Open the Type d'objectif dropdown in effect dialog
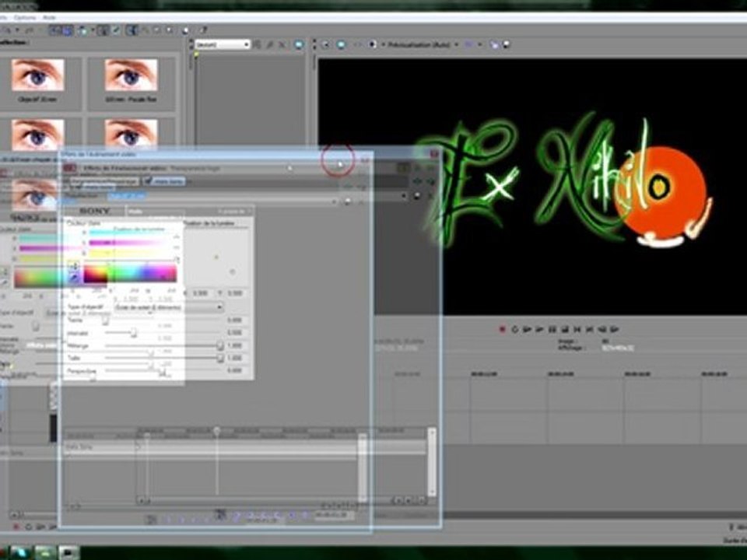The width and height of the screenshot is (747, 560). (x=169, y=308)
